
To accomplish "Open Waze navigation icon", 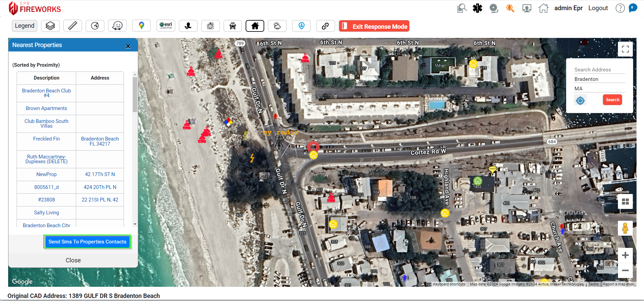I will (117, 26).
